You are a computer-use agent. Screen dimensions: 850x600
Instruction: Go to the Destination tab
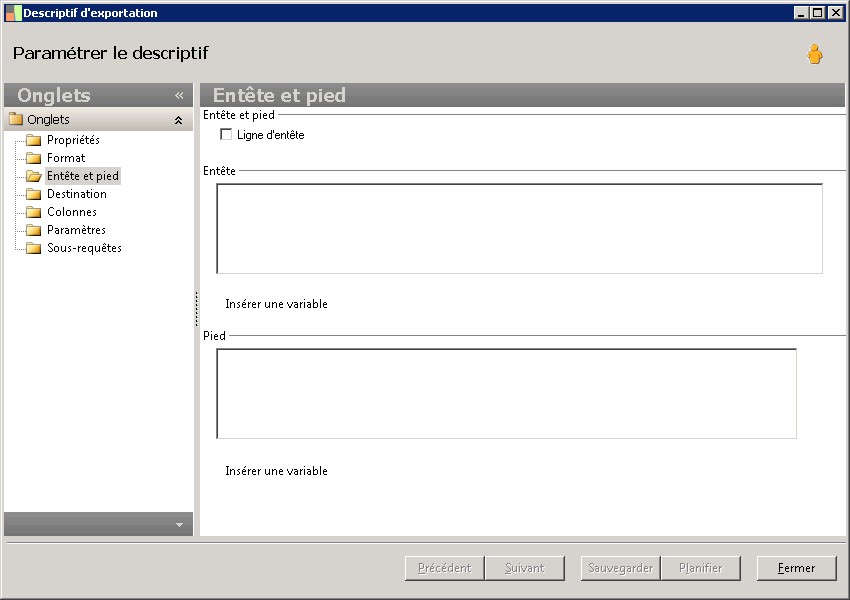[76, 193]
